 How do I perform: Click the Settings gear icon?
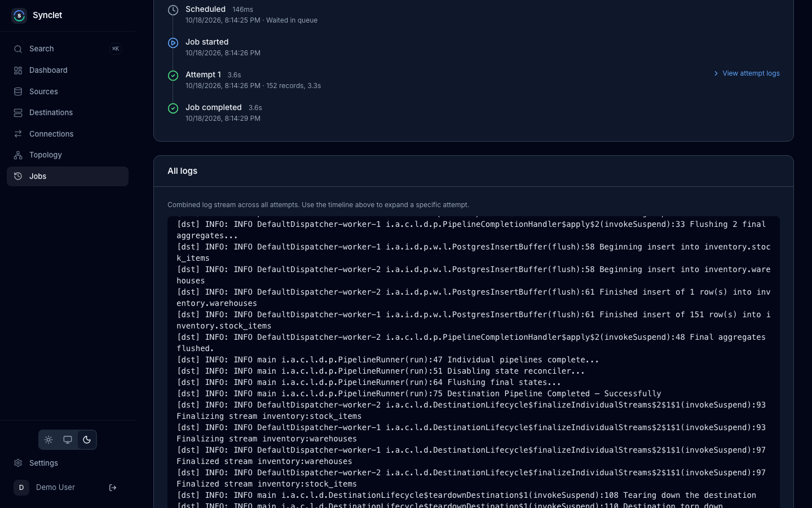(18, 463)
